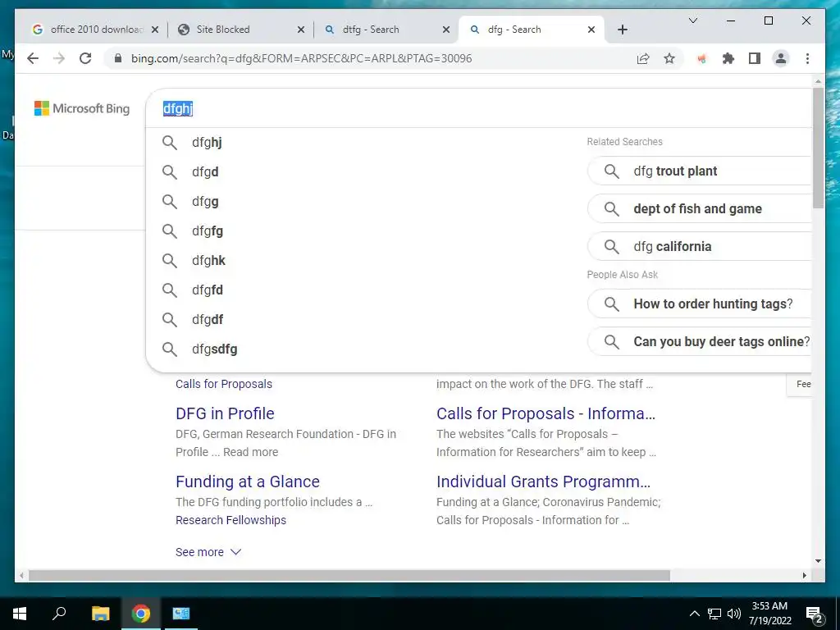
Task: Open the blue app next to Chrome on the taskbar
Action: (x=181, y=614)
